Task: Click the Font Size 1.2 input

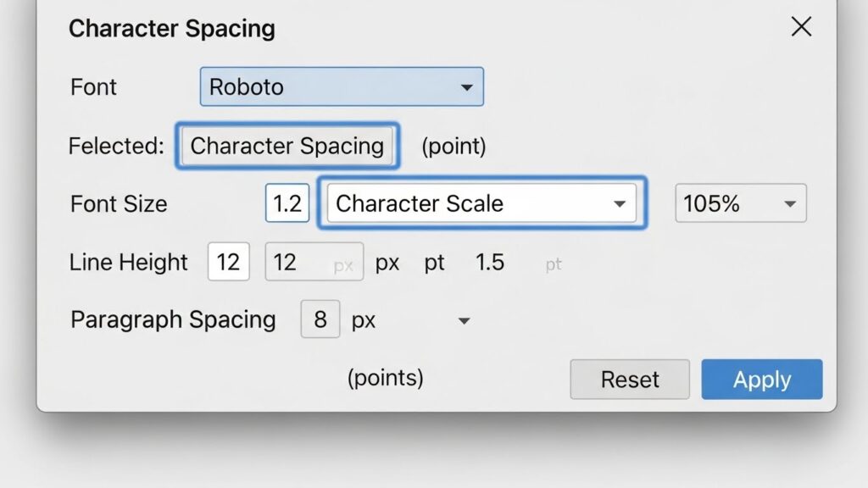Action: tap(287, 203)
